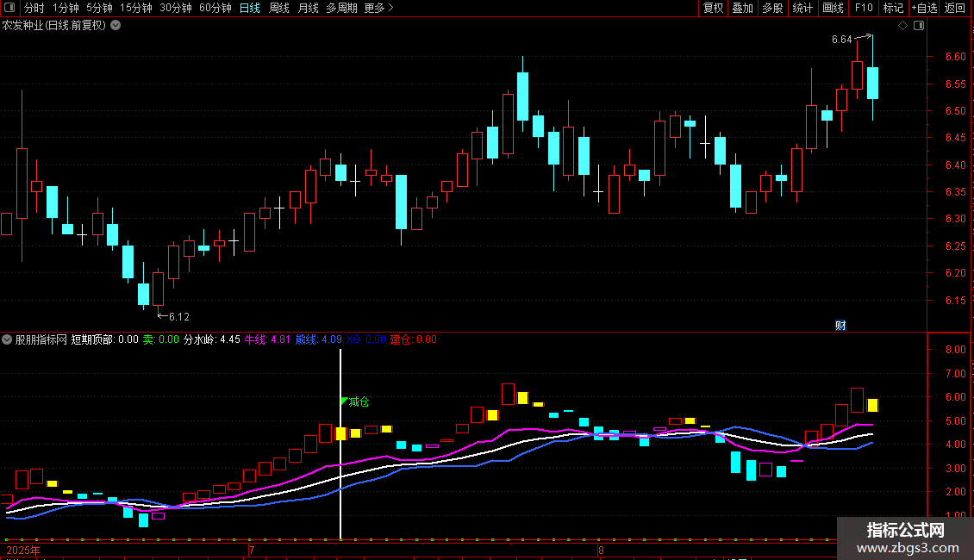Select the 60分钟 period tab
974x560 pixels.
point(215,8)
